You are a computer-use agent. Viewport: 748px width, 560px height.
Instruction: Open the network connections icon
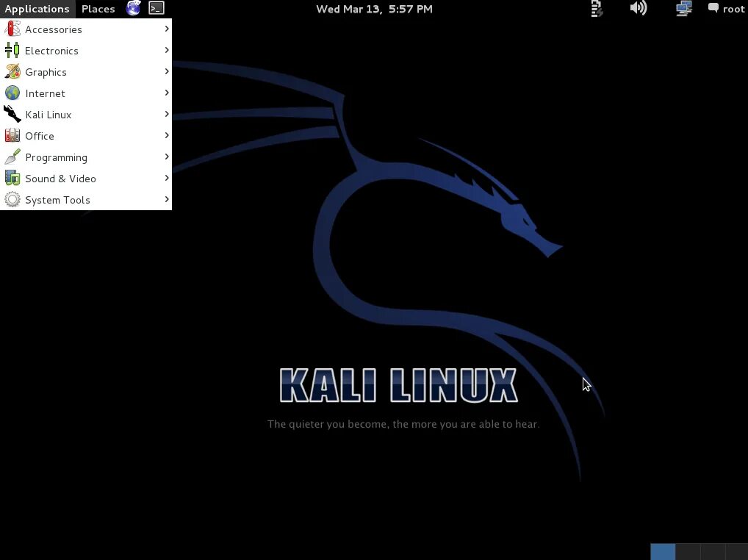(683, 9)
